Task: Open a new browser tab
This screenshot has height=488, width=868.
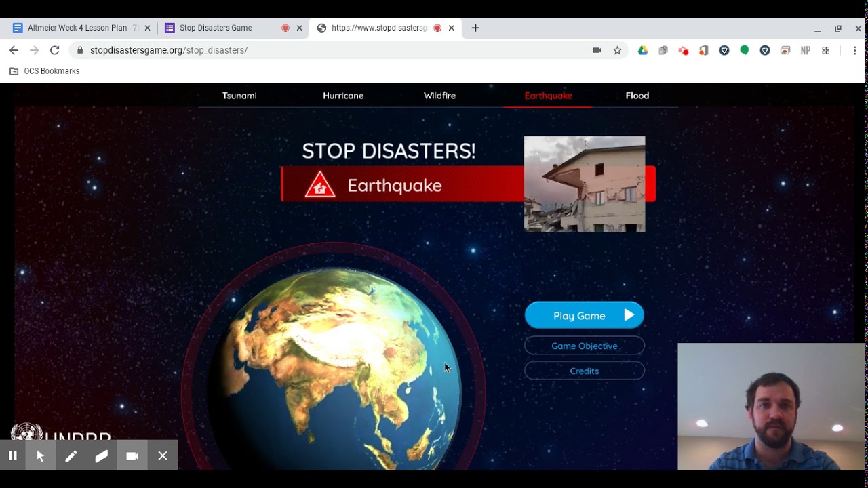Action: (x=475, y=28)
